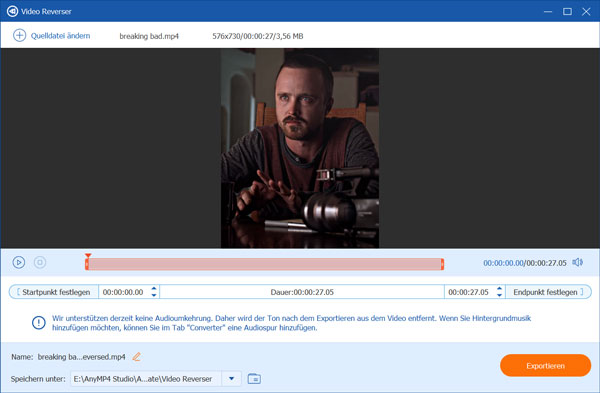Screen dimensions: 600x393
Task: Click the orange Exportieren button
Action: coord(545,366)
